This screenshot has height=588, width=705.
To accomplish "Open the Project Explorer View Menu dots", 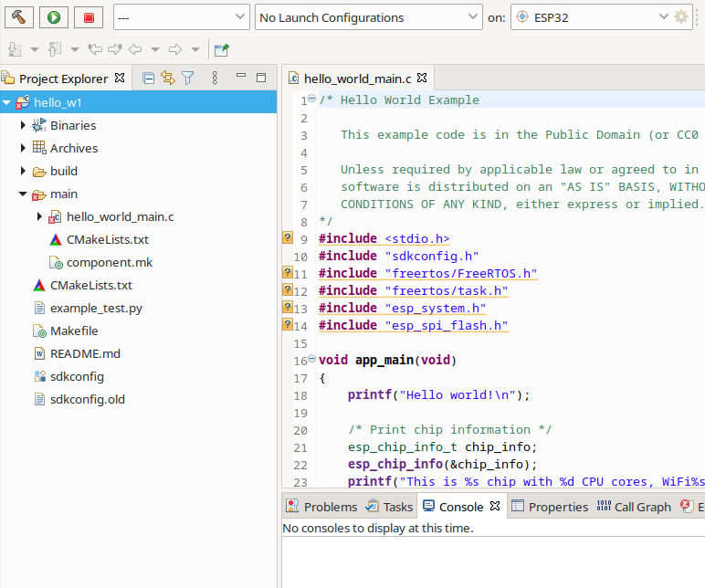I will point(215,78).
